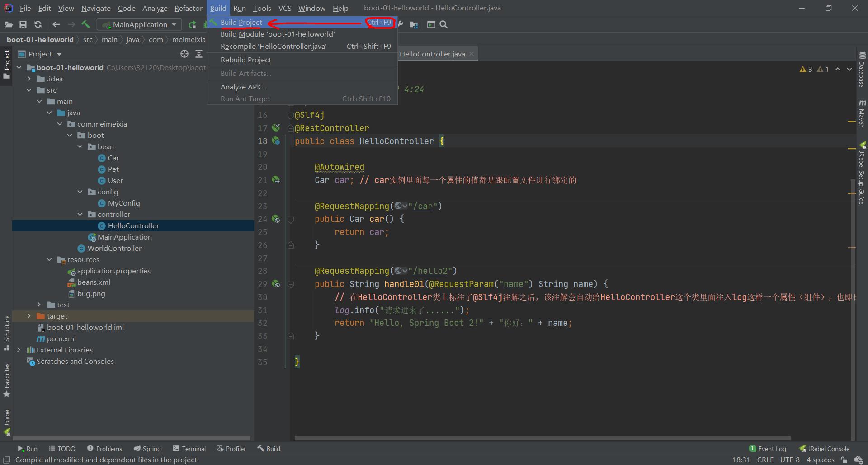Open the Maven tool window

click(862, 113)
